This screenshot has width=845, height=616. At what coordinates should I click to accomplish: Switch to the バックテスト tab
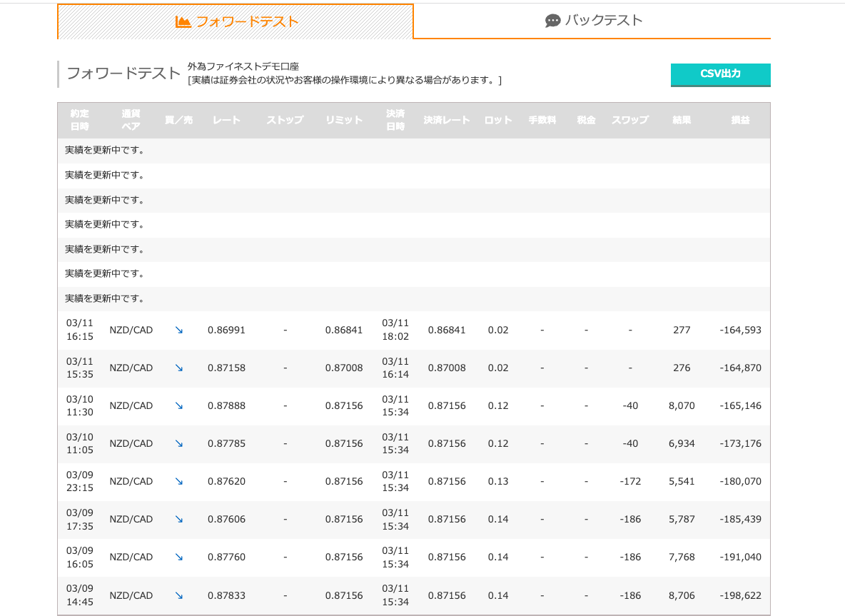(x=603, y=21)
